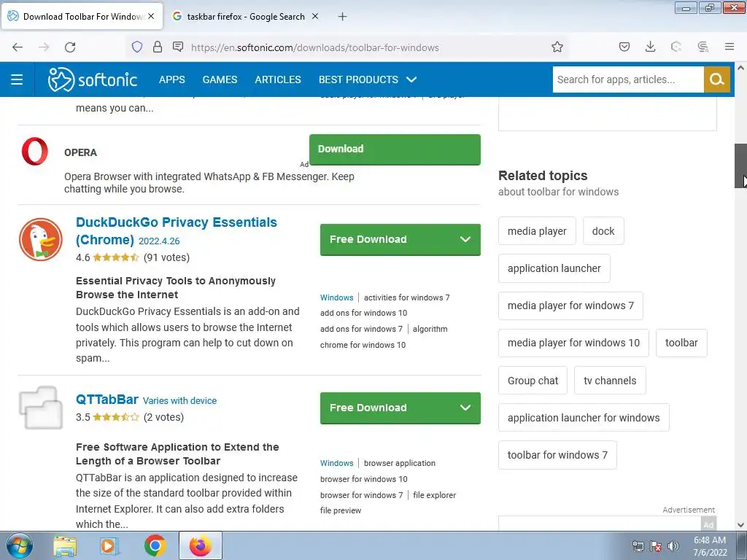Select the dock topic tag
This screenshot has height=560, width=747.
pos(603,231)
